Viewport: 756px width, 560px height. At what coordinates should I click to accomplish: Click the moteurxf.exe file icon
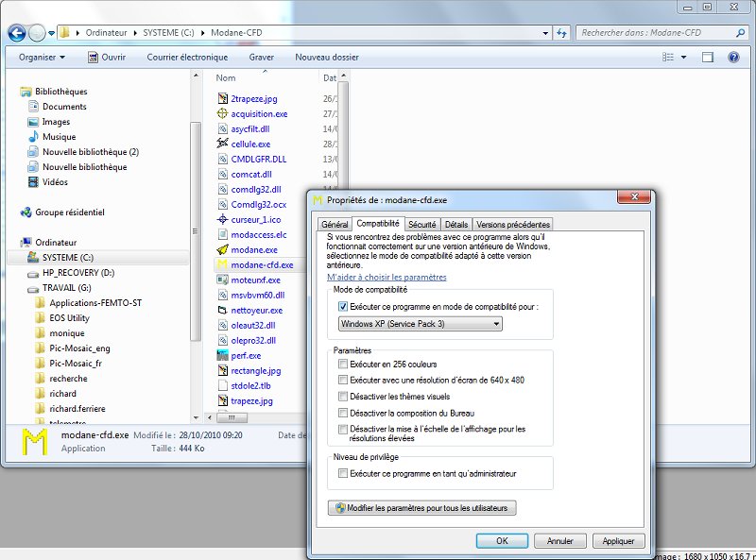coord(222,280)
